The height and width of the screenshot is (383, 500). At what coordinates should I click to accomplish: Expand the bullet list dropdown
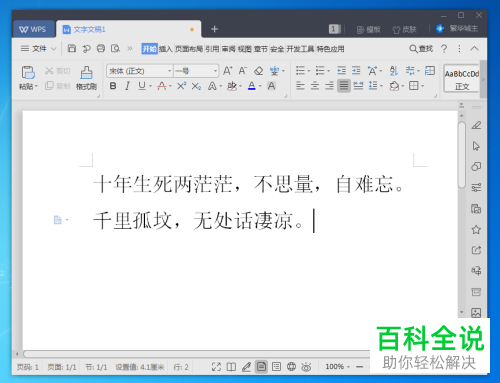[309, 71]
